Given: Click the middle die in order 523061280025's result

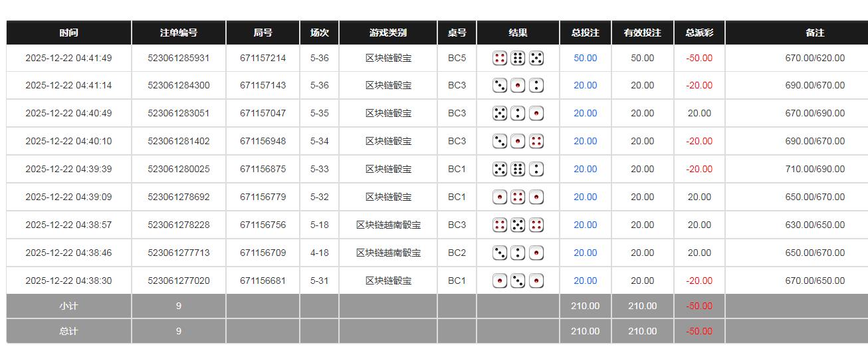Looking at the screenshot, I should coord(518,170).
